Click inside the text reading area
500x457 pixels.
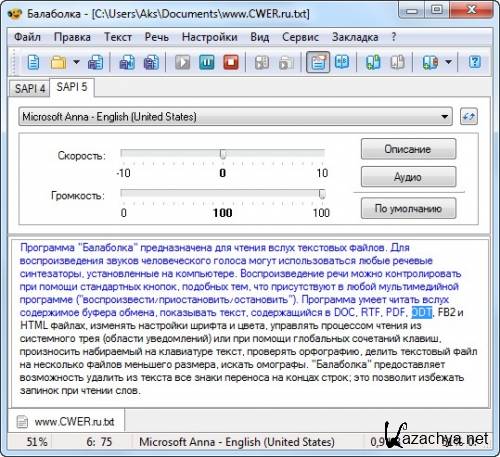point(250,323)
